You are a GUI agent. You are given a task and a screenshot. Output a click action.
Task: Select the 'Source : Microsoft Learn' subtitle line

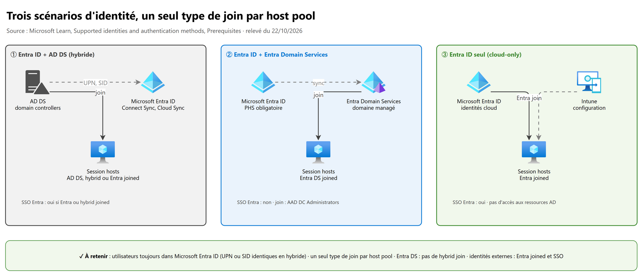pyautogui.click(x=154, y=31)
